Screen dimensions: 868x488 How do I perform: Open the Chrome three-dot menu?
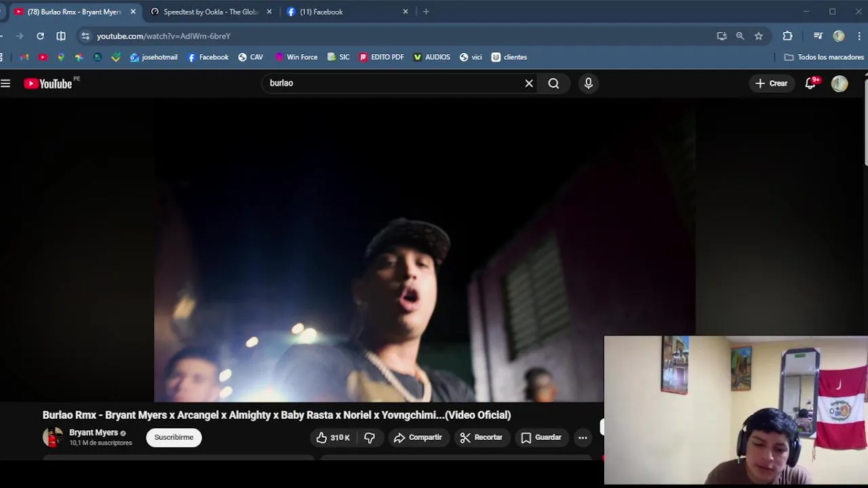tap(859, 36)
